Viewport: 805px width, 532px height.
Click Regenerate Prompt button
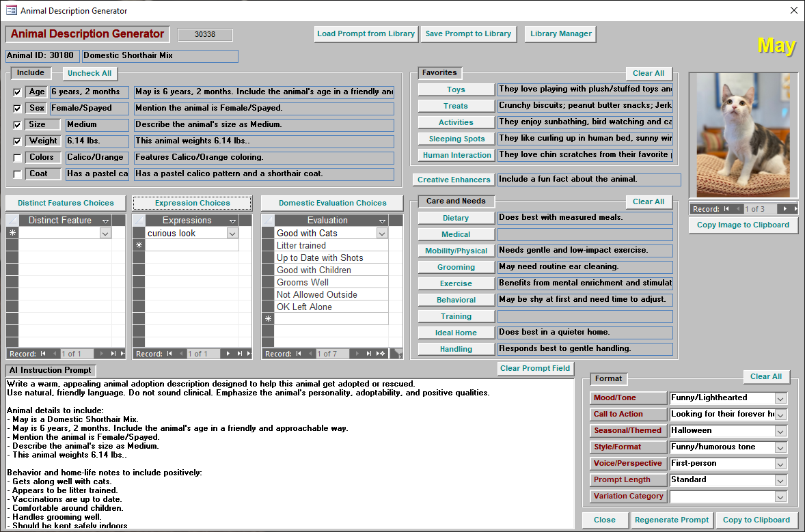(672, 520)
